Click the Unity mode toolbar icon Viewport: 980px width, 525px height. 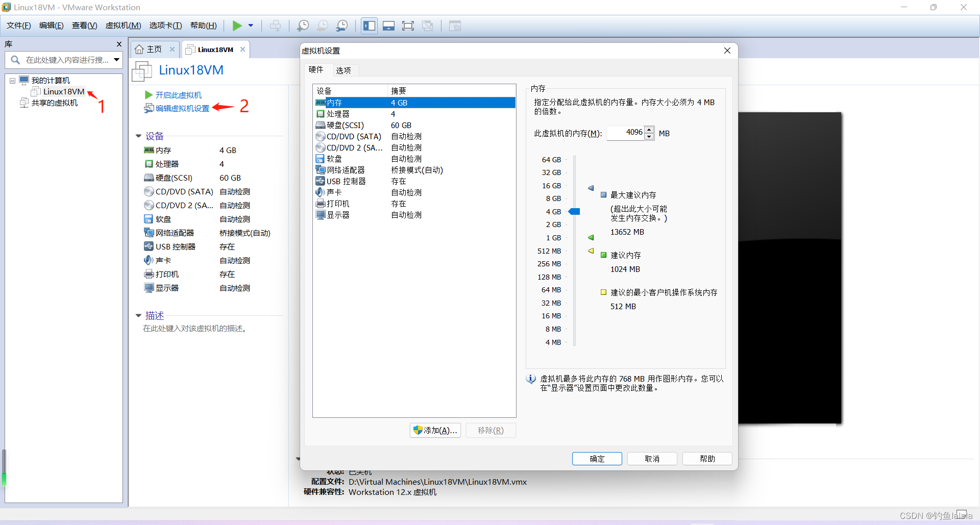427,26
